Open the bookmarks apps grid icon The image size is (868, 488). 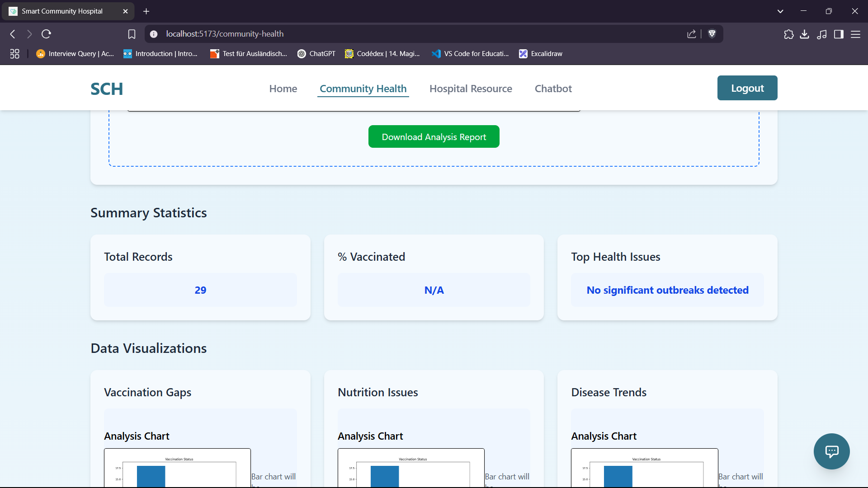point(14,53)
